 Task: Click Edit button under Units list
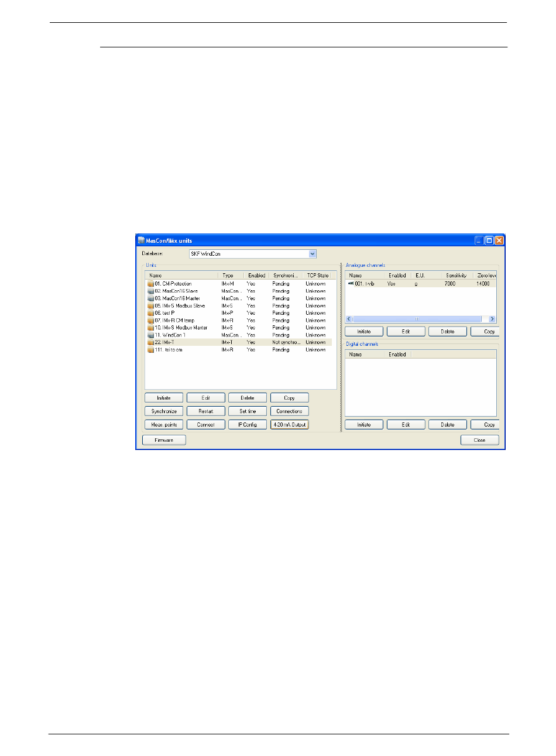206,398
